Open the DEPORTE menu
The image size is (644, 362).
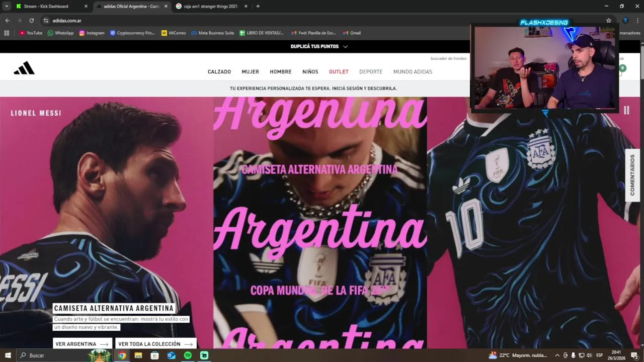371,72
